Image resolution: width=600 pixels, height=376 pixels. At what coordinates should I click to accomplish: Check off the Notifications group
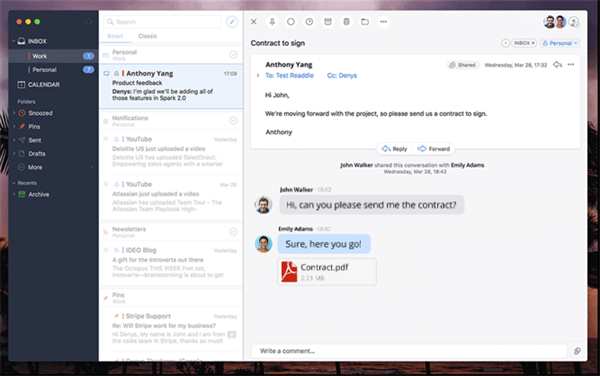233,120
